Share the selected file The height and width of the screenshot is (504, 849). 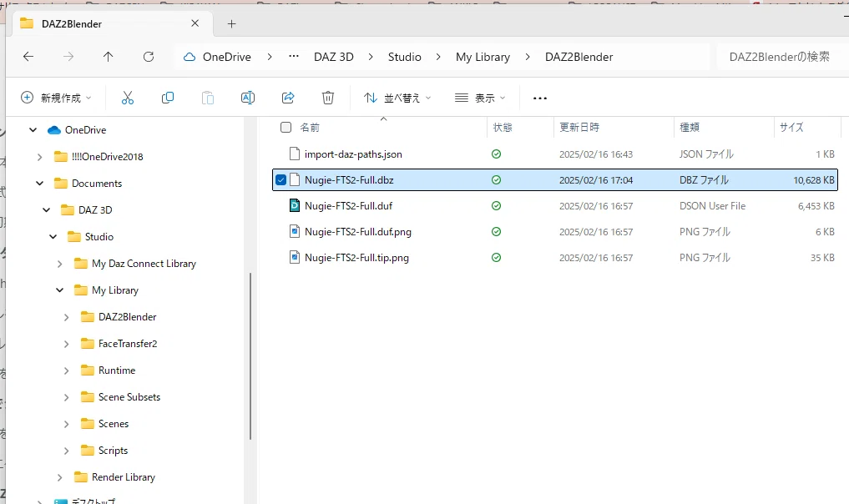(x=288, y=98)
